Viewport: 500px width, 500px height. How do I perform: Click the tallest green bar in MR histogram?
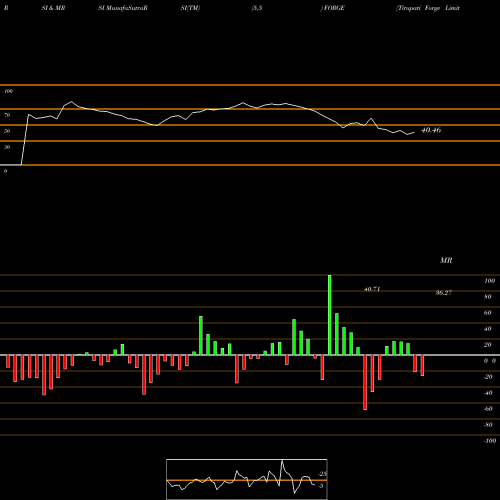point(330,315)
